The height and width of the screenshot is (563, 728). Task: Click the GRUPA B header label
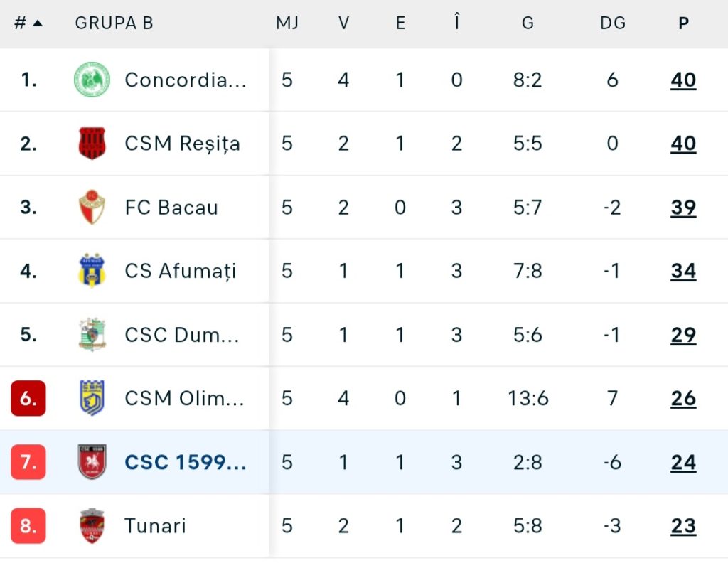[x=114, y=23]
